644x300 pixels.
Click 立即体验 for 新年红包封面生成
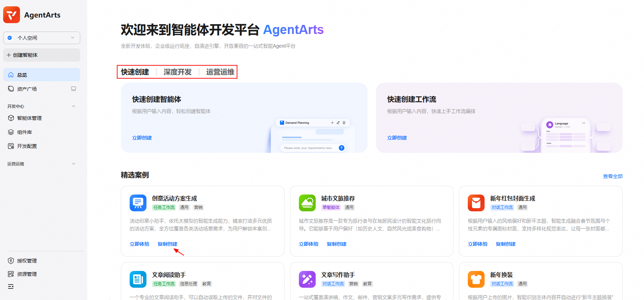point(478,244)
